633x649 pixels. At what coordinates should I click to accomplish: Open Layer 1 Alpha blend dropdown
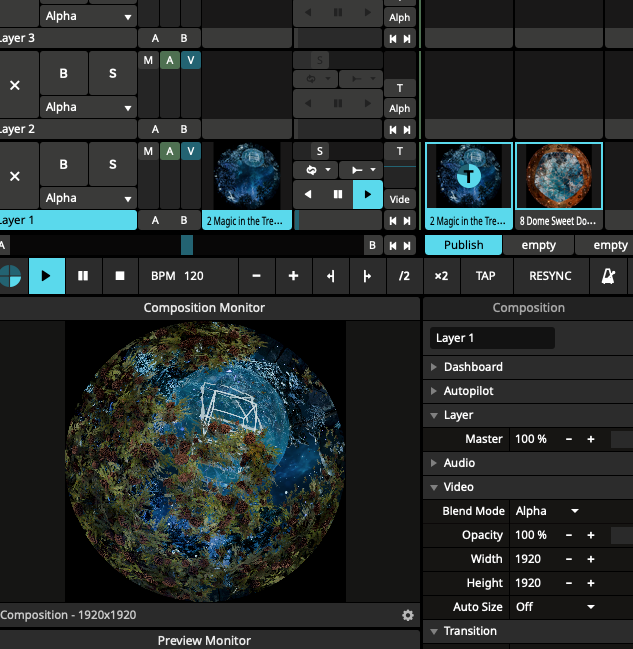89,198
